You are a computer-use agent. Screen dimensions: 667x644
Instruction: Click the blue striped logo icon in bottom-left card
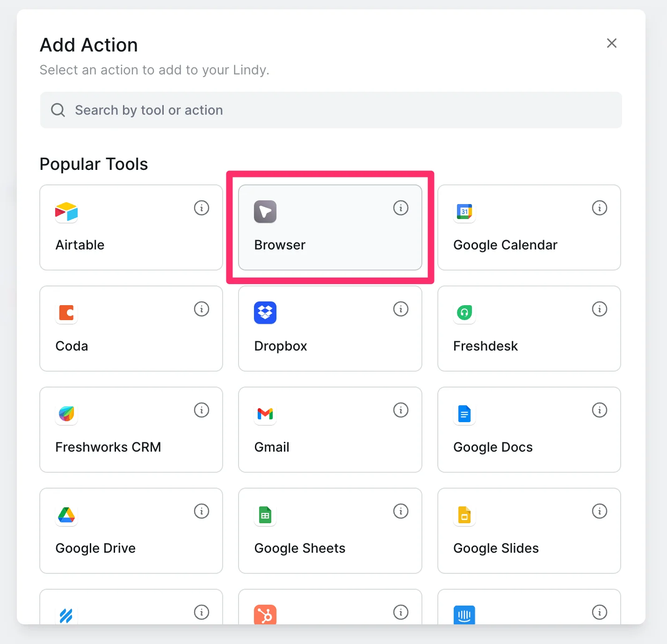66,615
